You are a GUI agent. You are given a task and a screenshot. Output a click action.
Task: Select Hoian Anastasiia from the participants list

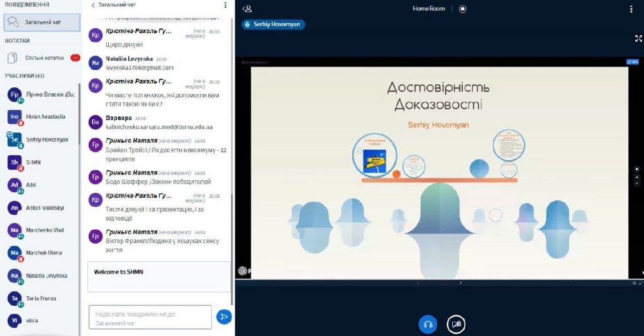45,117
